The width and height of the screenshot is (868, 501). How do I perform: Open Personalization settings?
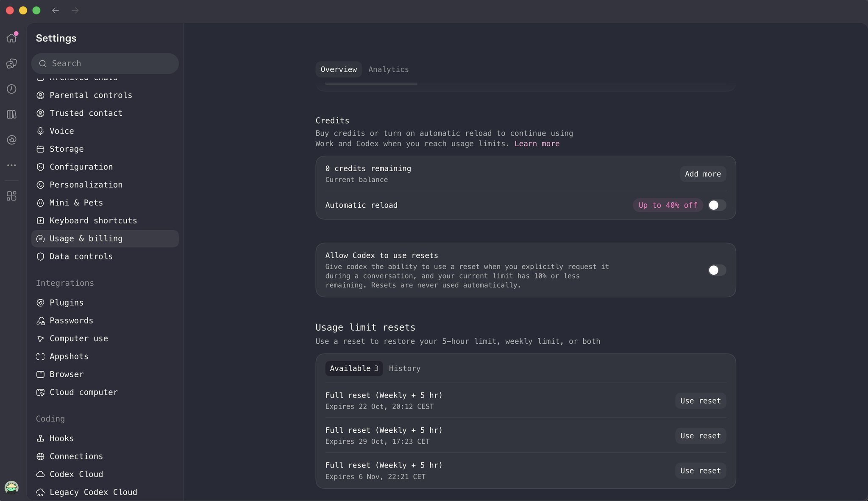(x=105, y=185)
